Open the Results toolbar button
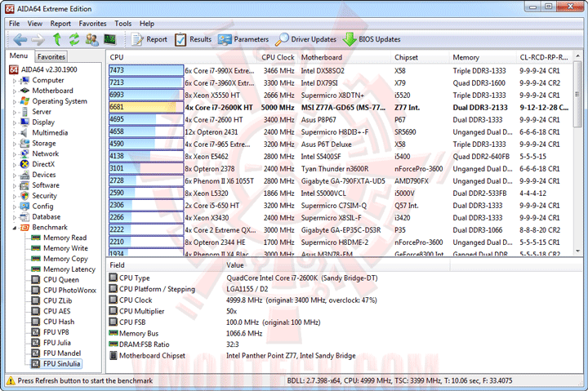Viewport: 588px width, 391px height. tap(193, 39)
